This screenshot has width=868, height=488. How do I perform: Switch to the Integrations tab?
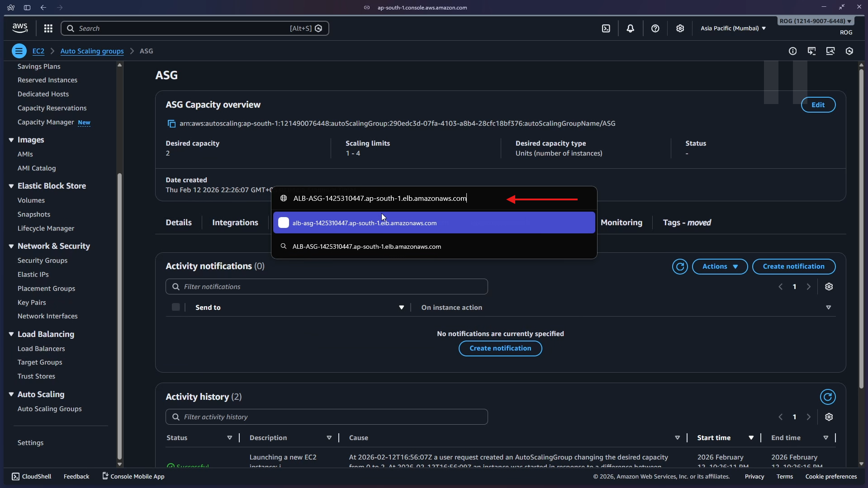tap(235, 222)
